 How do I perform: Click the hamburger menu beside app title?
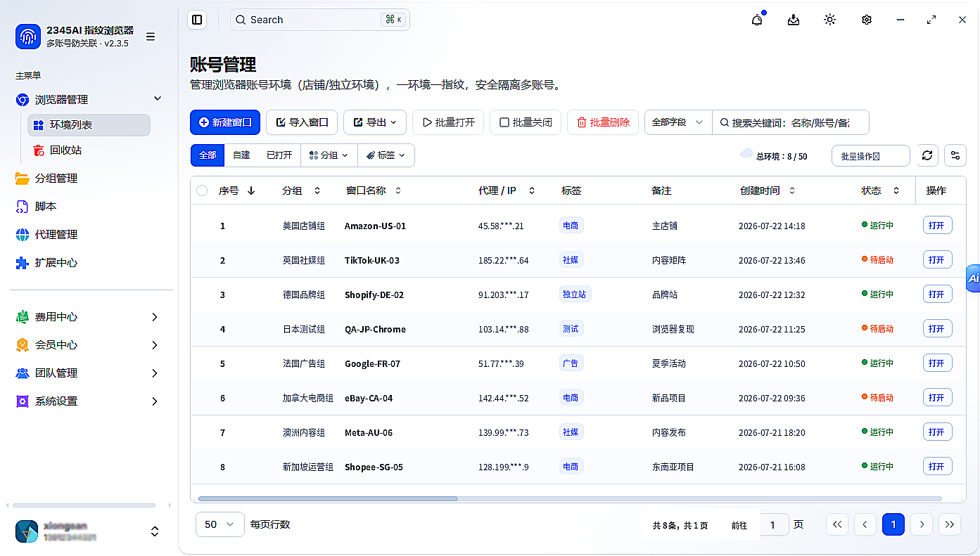(x=151, y=37)
